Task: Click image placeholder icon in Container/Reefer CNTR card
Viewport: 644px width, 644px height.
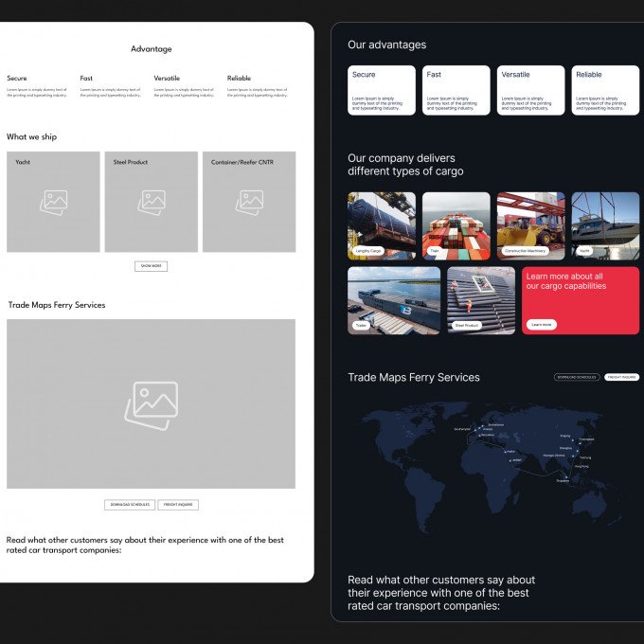Action: 250,201
